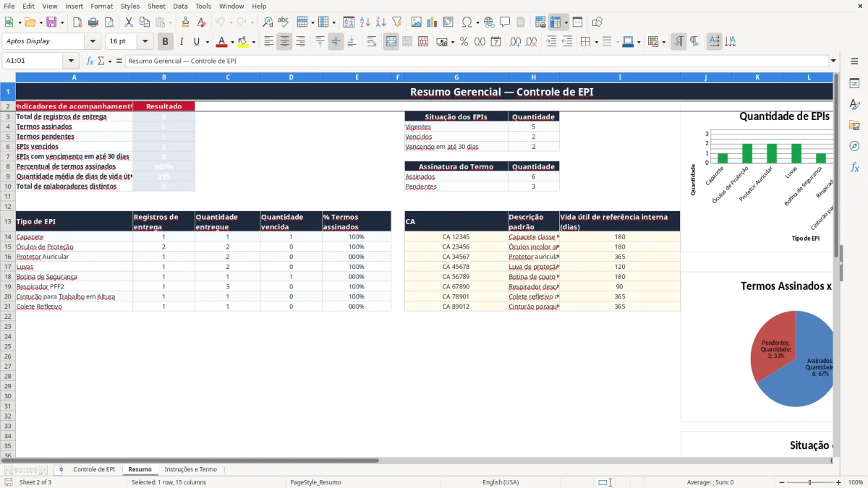Screen dimensions: 868x488
Task: Open the File menu
Action: tap(9, 6)
